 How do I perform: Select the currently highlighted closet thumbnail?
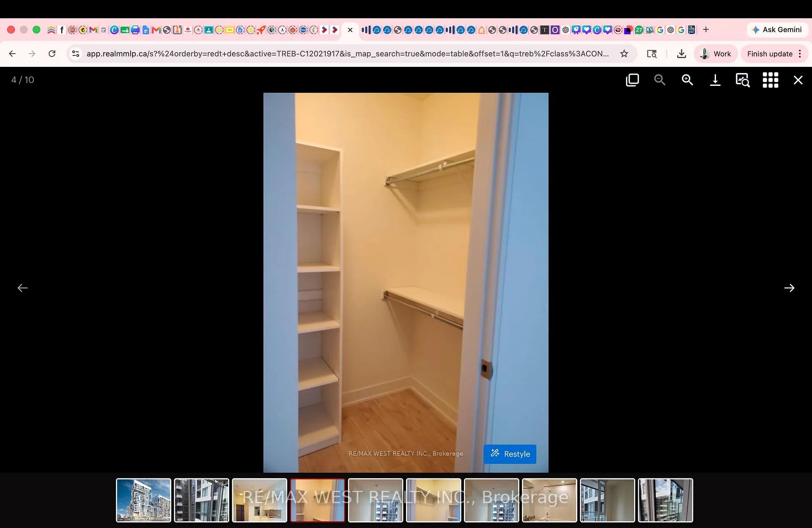pos(318,500)
